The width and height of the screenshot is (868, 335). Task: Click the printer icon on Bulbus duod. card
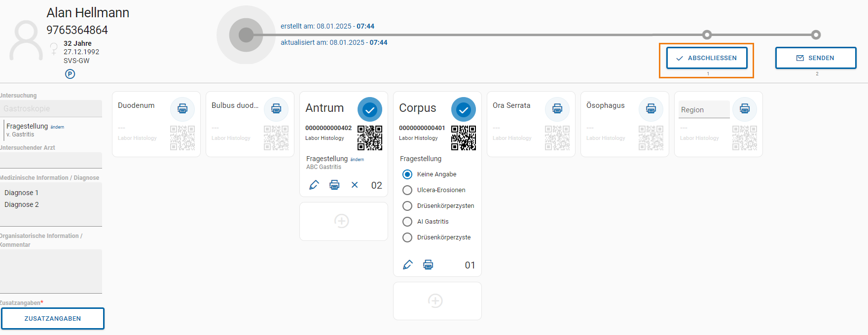tap(276, 109)
